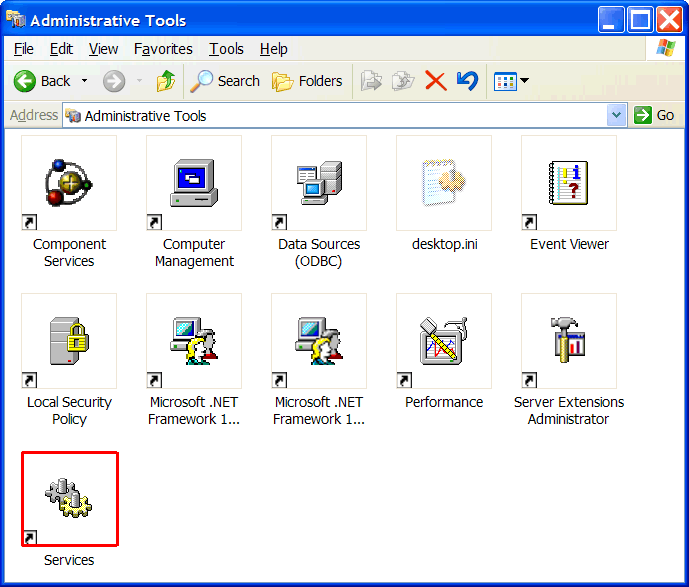This screenshot has height=587, width=689.
Task: Open the View menu
Action: [103, 49]
